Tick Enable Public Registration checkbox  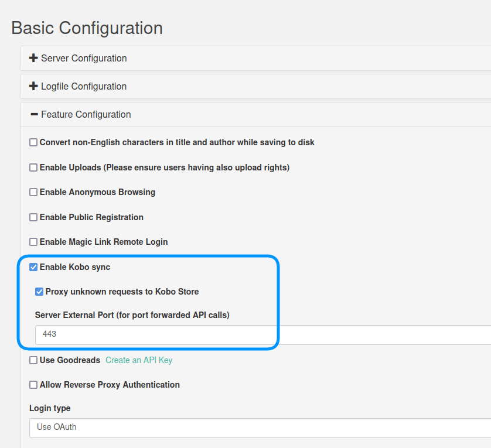tap(33, 217)
